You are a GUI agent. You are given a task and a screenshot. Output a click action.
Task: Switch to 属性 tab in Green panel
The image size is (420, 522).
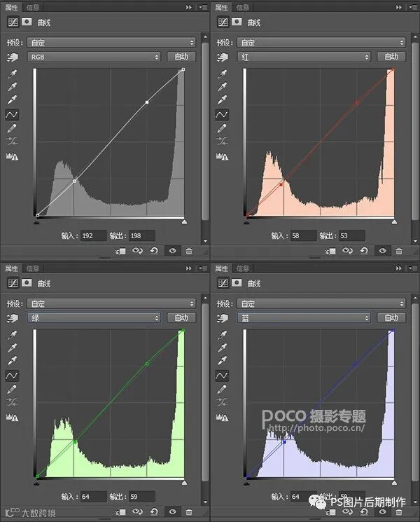[x=11, y=268]
